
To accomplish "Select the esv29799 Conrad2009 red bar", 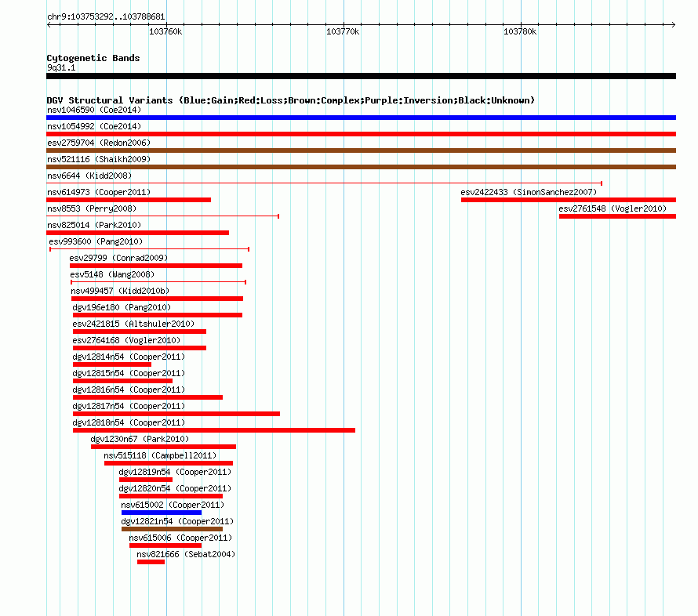I will pyautogui.click(x=156, y=266).
